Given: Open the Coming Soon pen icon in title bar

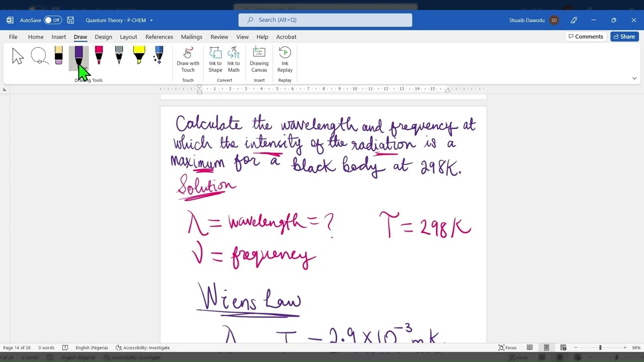Looking at the screenshot, I should 574,20.
